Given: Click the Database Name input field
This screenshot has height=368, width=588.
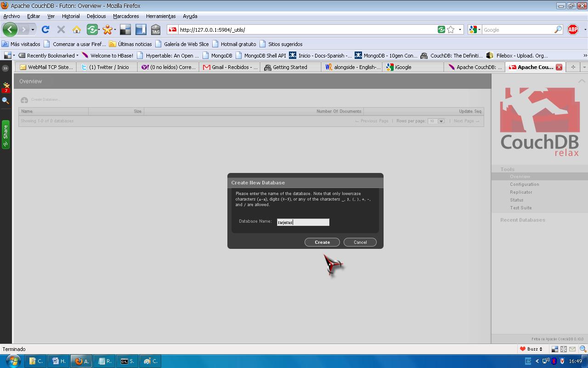Looking at the screenshot, I should tap(303, 222).
